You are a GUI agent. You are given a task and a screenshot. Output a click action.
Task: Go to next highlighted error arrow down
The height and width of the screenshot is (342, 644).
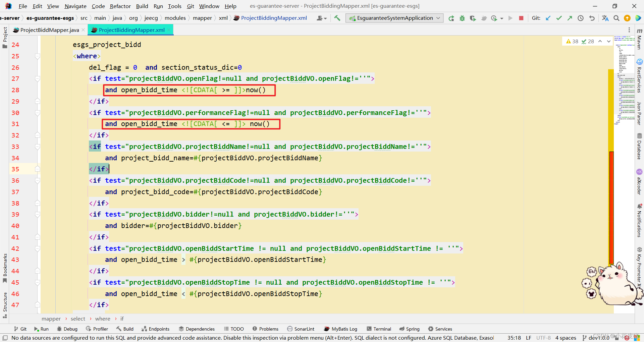click(608, 41)
